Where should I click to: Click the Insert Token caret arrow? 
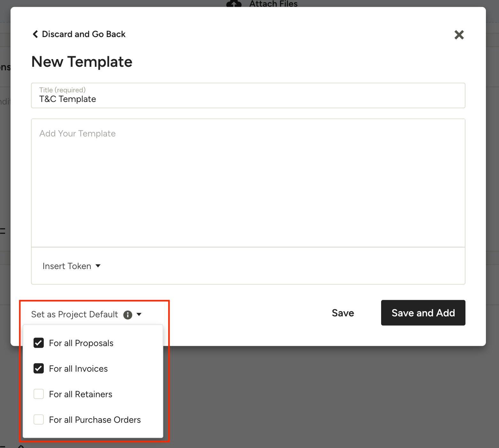pos(98,266)
